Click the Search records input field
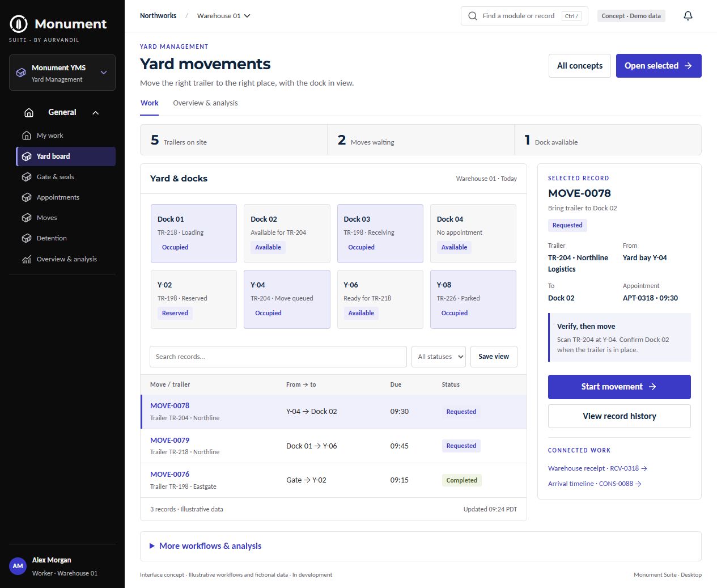Viewport: 717px width, 588px height. (x=278, y=357)
